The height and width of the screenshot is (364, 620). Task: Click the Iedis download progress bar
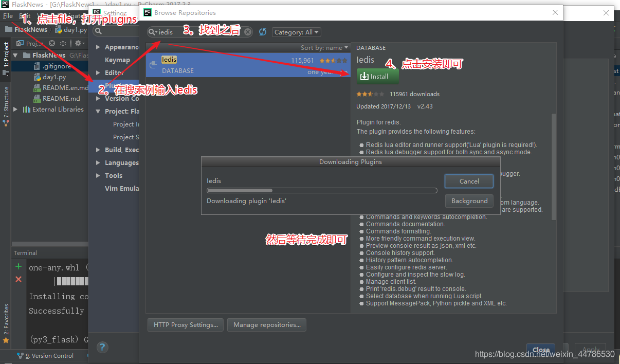click(322, 190)
